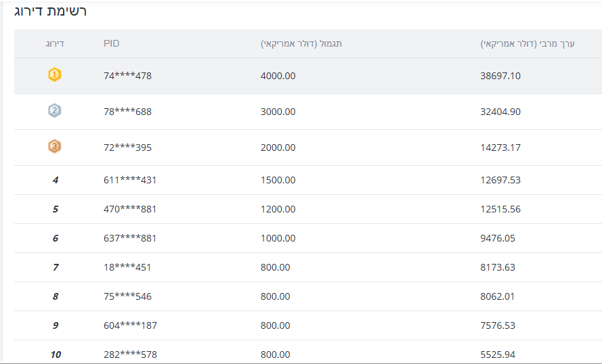Click the max value 38697.10

coord(500,76)
